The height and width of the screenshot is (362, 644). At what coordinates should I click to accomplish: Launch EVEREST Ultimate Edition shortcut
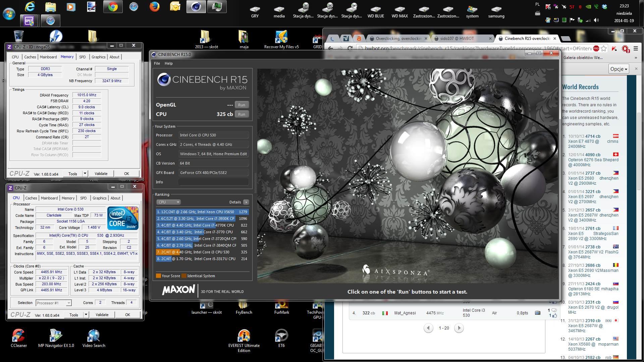point(244,341)
